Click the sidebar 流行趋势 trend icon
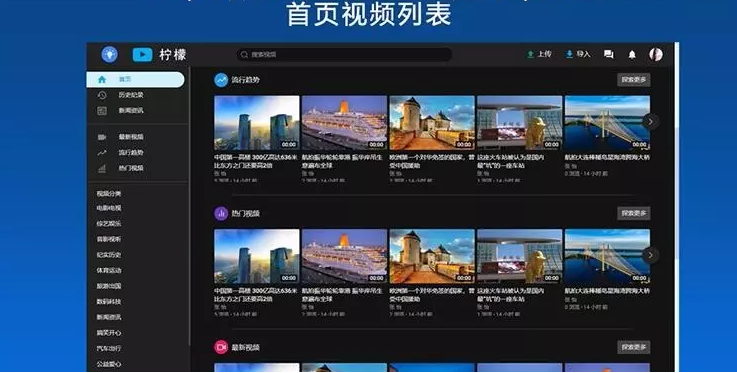The width and height of the screenshot is (737, 373). (x=102, y=153)
